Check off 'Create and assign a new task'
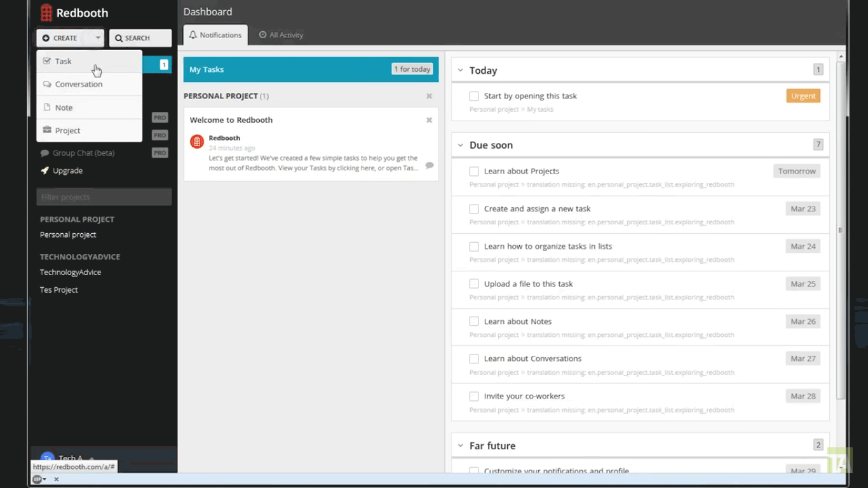The width and height of the screenshot is (868, 488). pos(474,208)
